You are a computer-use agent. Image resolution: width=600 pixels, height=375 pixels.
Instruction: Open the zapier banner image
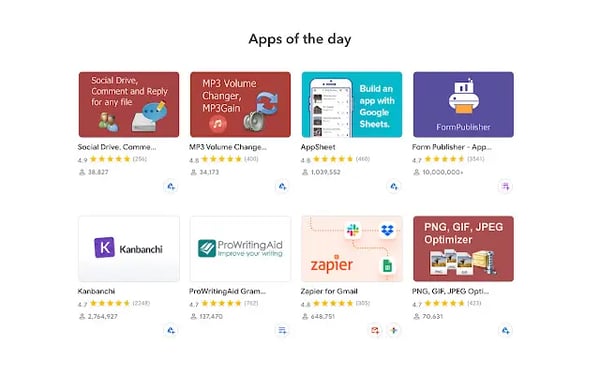pos(352,249)
